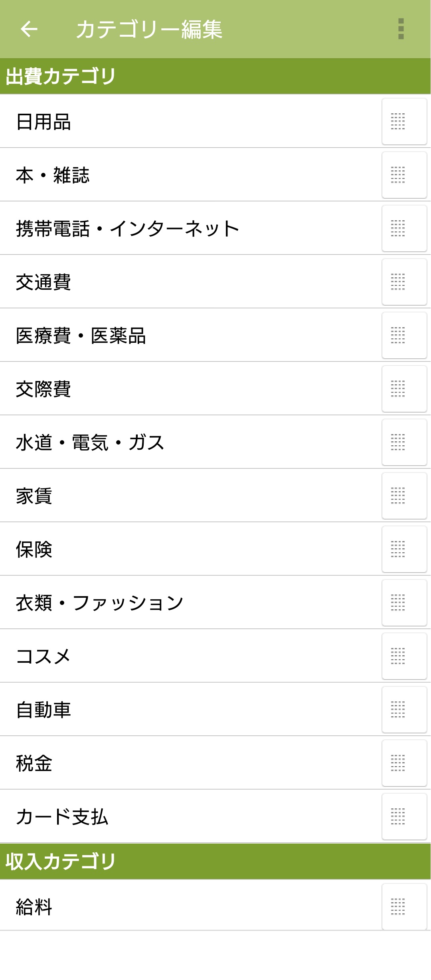This screenshot has width=431, height=980.
Task: Open the three-dot overflow menu
Action: [401, 29]
